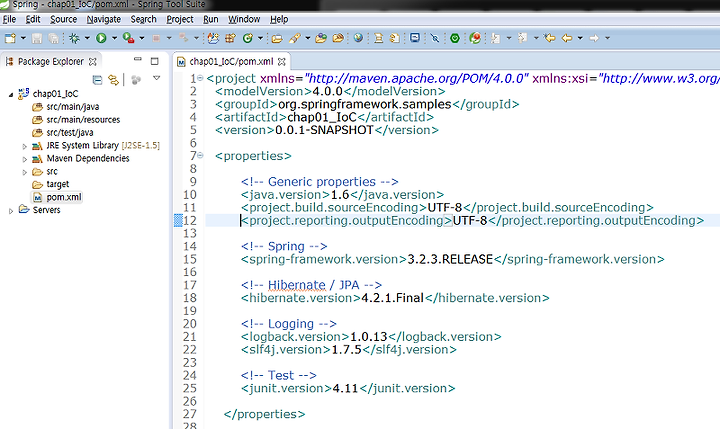Image resolution: width=720 pixels, height=429 pixels.
Task: Click the line 12 marker in editor ruler
Action: click(178, 220)
